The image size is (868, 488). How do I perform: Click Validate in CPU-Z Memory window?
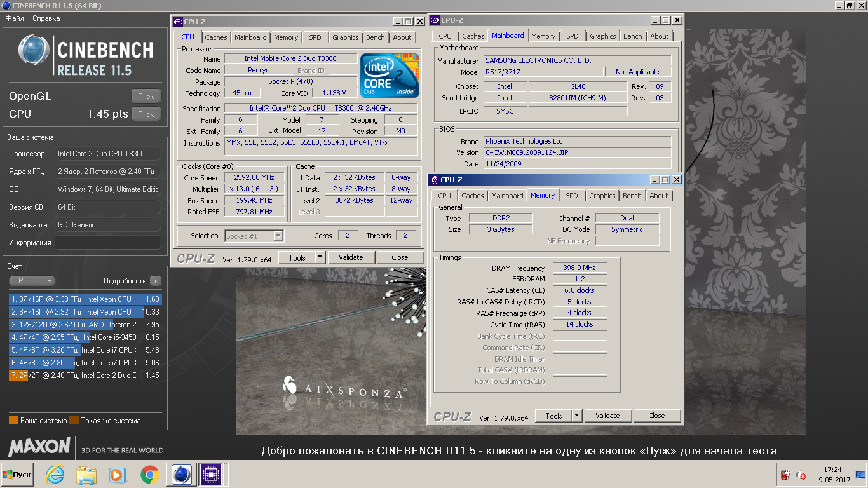[607, 416]
